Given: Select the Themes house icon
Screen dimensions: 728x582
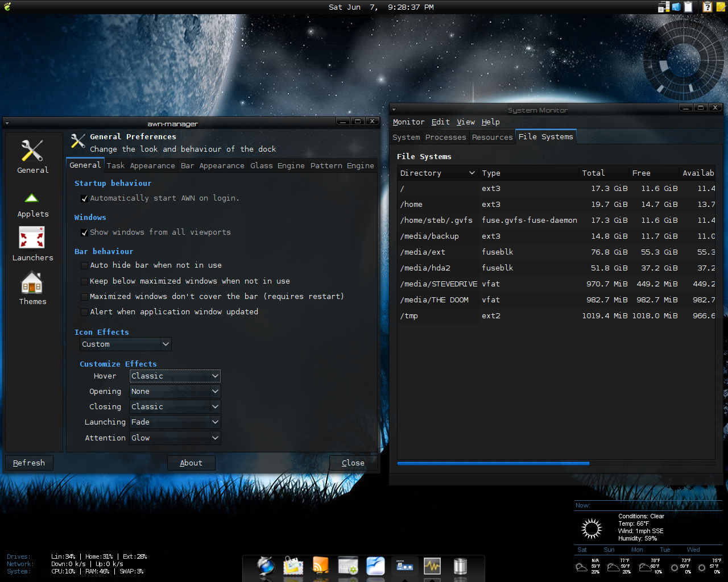Looking at the screenshot, I should (x=32, y=283).
